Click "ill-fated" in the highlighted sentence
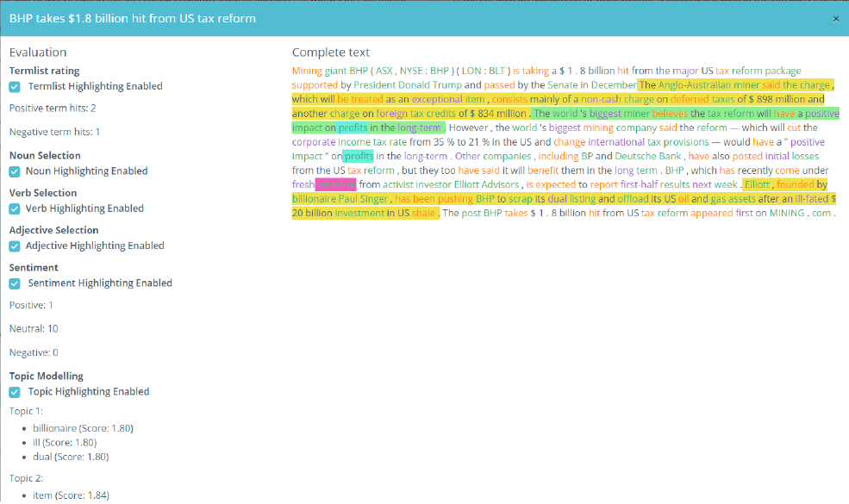The height and width of the screenshot is (504, 849). click(812, 199)
